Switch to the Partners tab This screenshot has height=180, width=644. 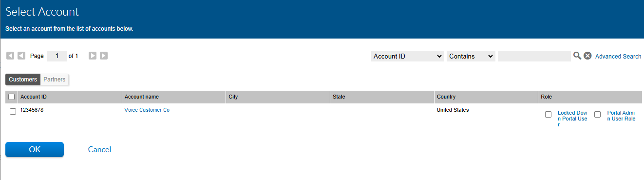(55, 80)
